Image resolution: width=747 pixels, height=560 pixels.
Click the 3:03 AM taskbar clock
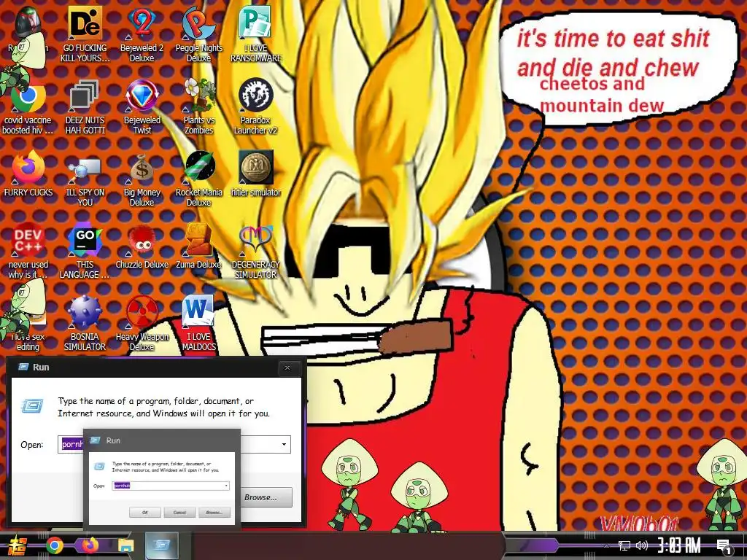679,545
